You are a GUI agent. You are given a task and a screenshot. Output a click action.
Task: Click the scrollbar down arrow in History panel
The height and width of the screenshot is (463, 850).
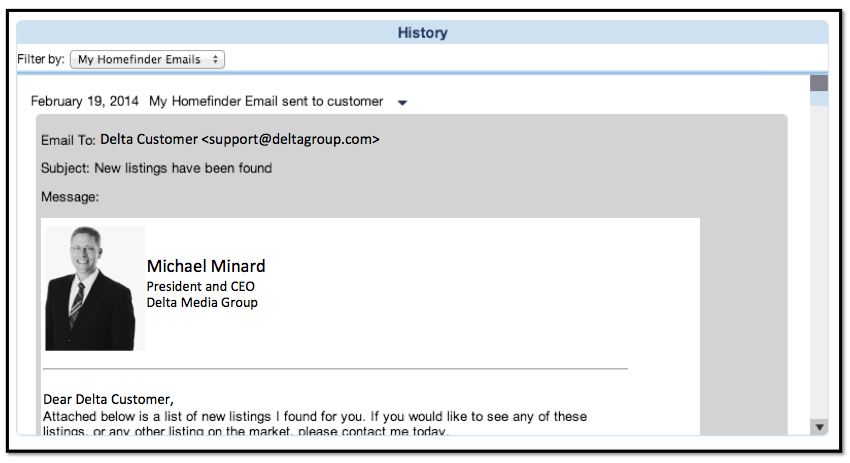coord(819,427)
